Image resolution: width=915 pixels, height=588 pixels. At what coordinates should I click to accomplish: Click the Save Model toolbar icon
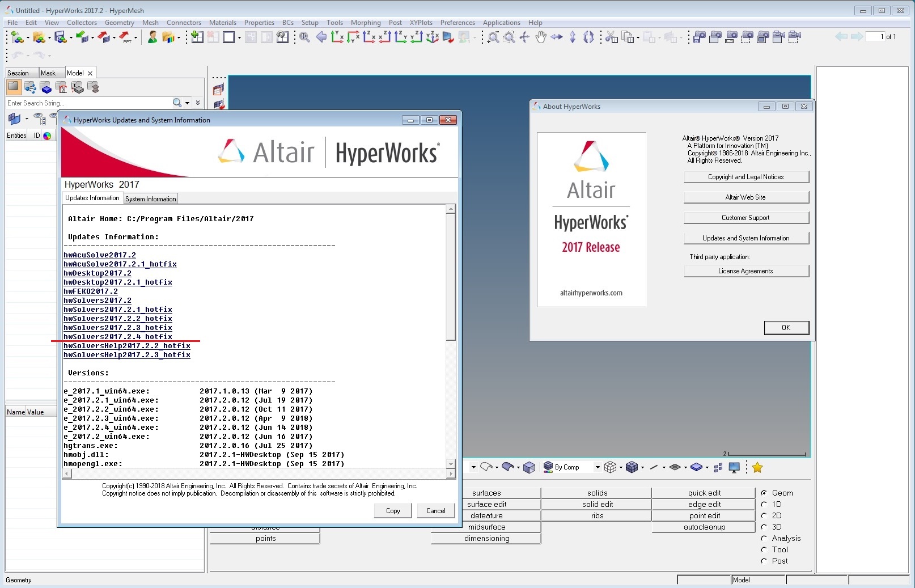pyautogui.click(x=60, y=37)
